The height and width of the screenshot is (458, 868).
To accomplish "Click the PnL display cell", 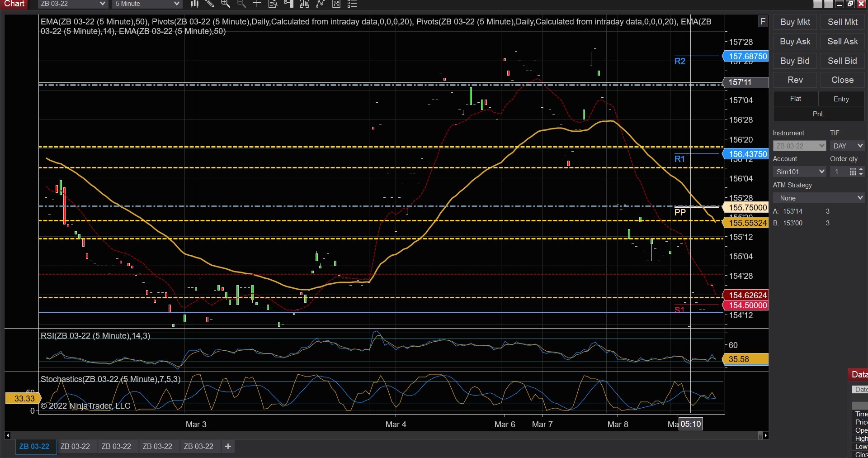I will [x=819, y=114].
